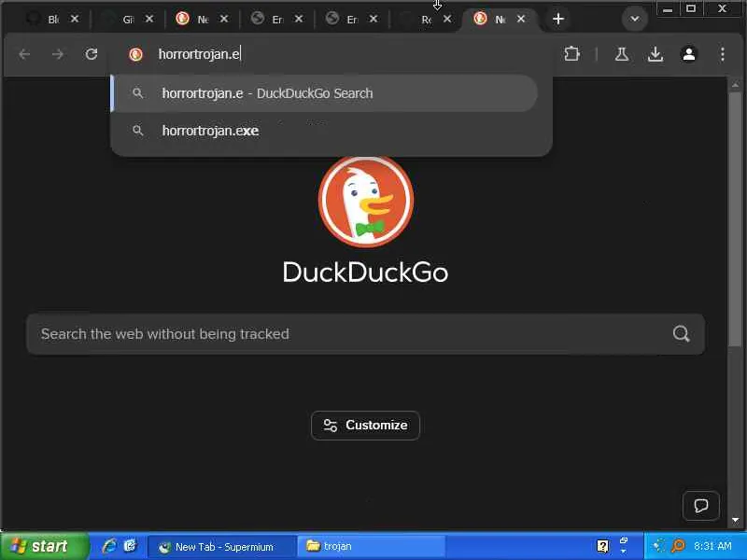This screenshot has height=560, width=747.
Task: Close the 'Gi' tab
Action: point(149,19)
